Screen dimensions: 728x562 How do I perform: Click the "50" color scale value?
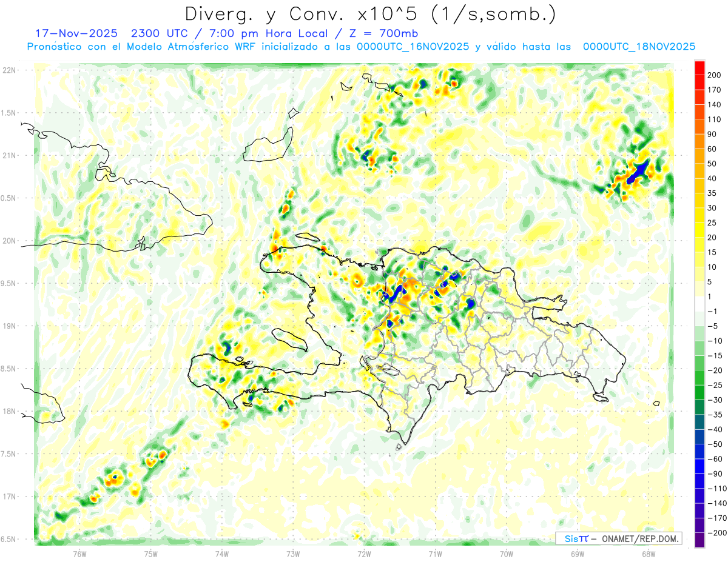coord(712,164)
